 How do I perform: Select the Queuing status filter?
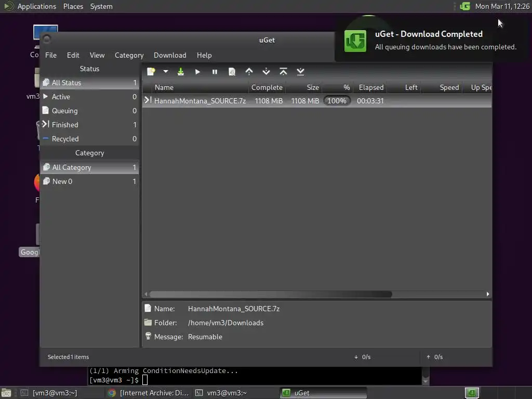(x=89, y=111)
